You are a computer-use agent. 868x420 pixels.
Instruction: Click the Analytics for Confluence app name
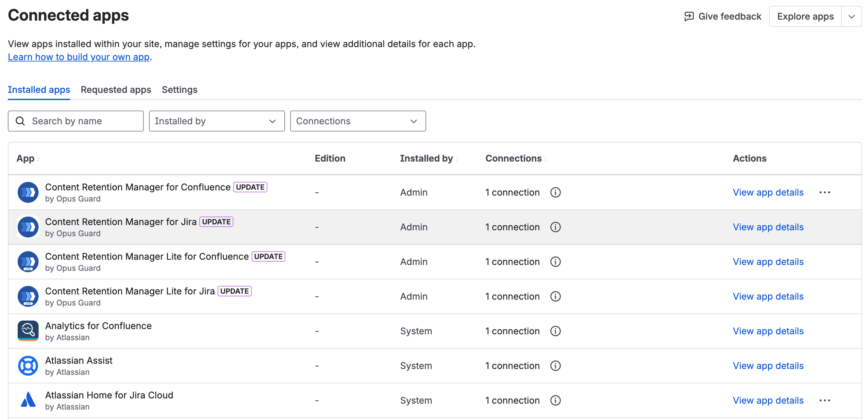pos(98,326)
